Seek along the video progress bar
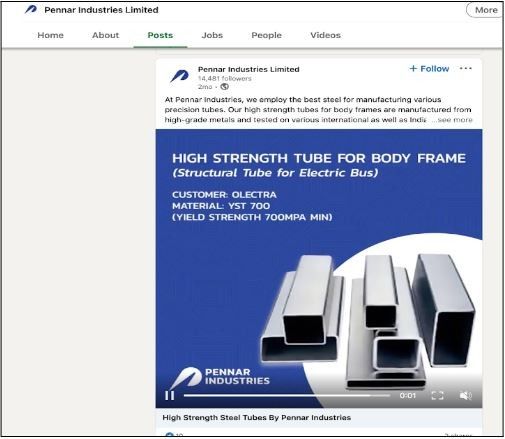505x439 pixels. [x=287, y=396]
